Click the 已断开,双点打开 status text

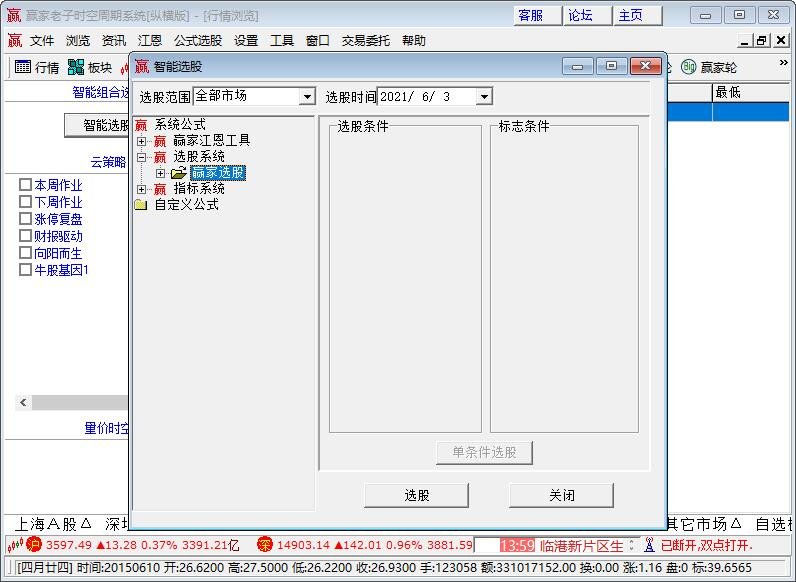(x=705, y=545)
